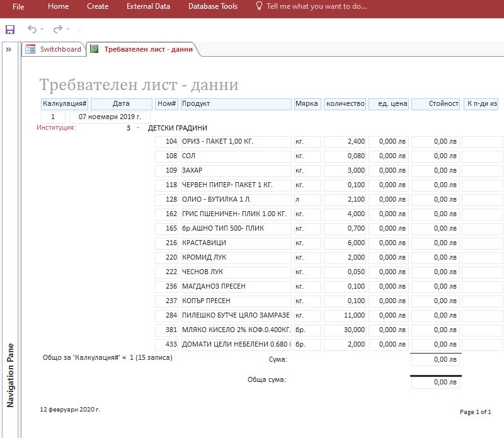Screen dimensions: 504x438
Task: Click the 'К п-ди из' column header
Action: click(481, 104)
